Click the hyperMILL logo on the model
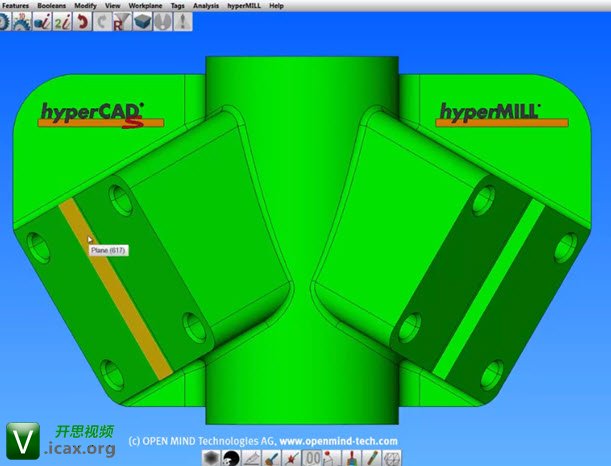 pos(502,114)
